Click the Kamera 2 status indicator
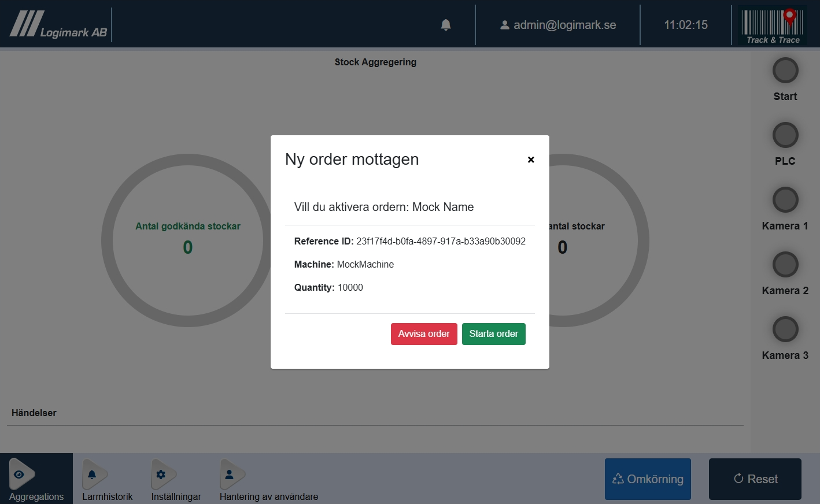Image resolution: width=820 pixels, height=504 pixels. pos(785,265)
